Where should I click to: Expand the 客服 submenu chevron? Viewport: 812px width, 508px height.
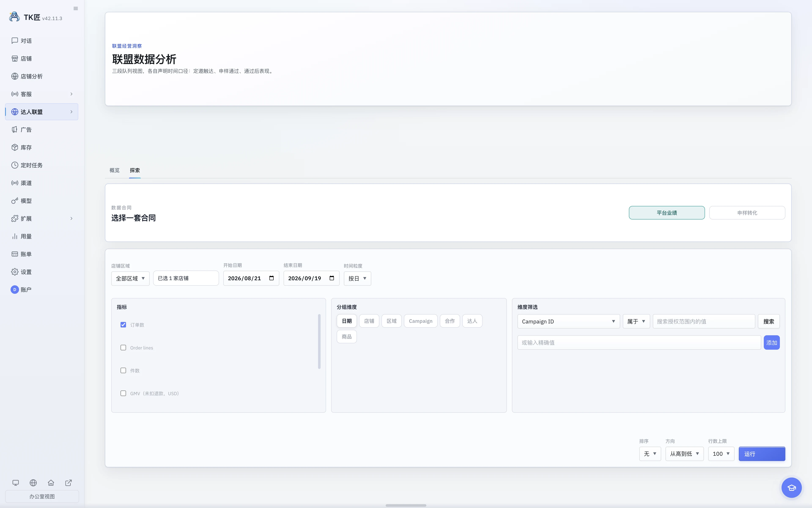71,94
